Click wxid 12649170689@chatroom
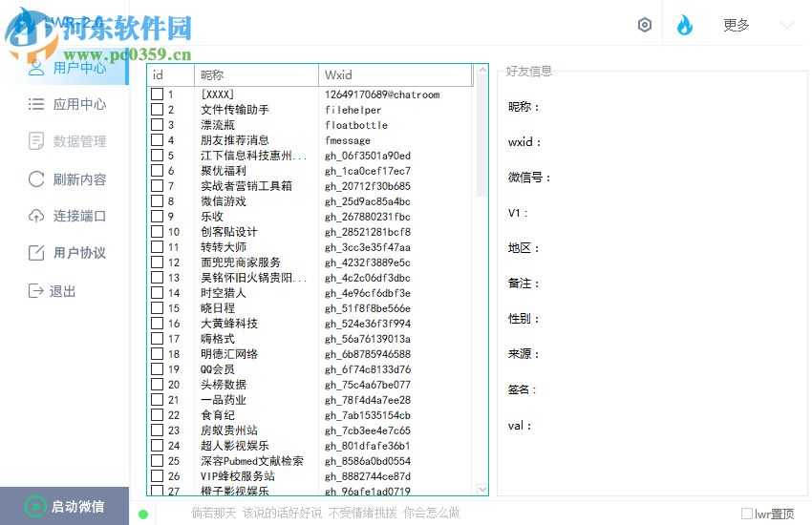This screenshot has height=525, width=812. click(382, 94)
